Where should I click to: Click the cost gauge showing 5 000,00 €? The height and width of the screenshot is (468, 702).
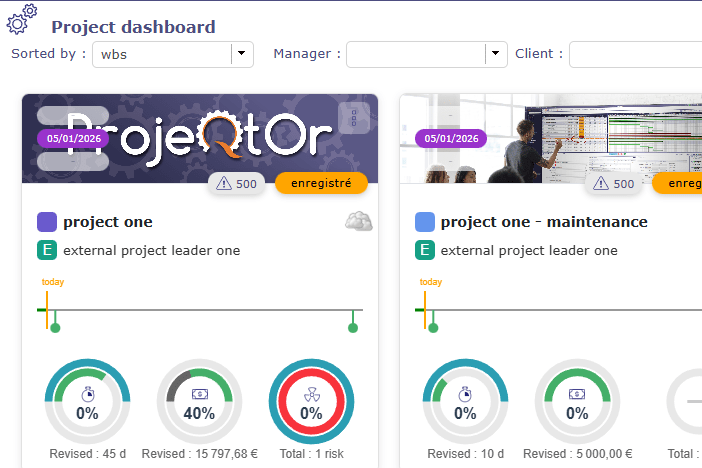coord(577,401)
